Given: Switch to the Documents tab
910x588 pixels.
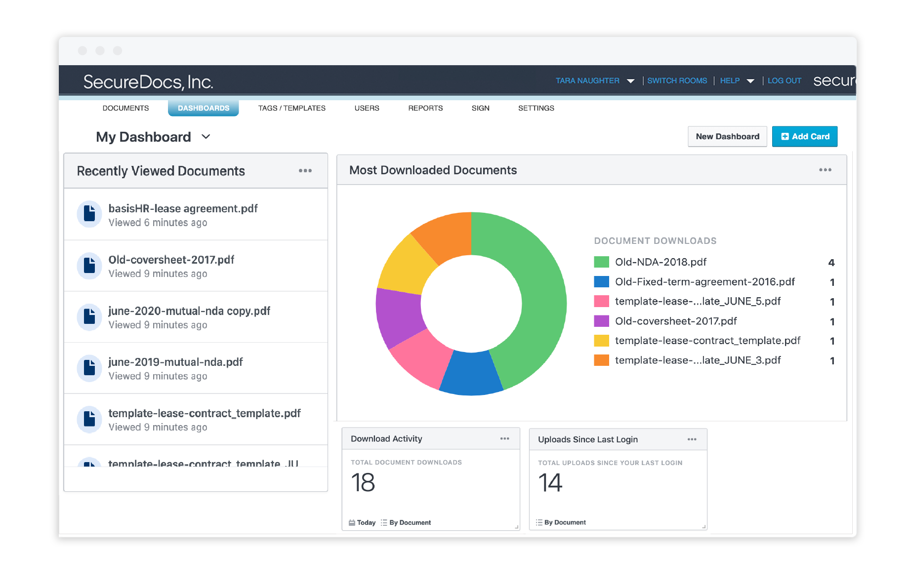Looking at the screenshot, I should [x=125, y=108].
